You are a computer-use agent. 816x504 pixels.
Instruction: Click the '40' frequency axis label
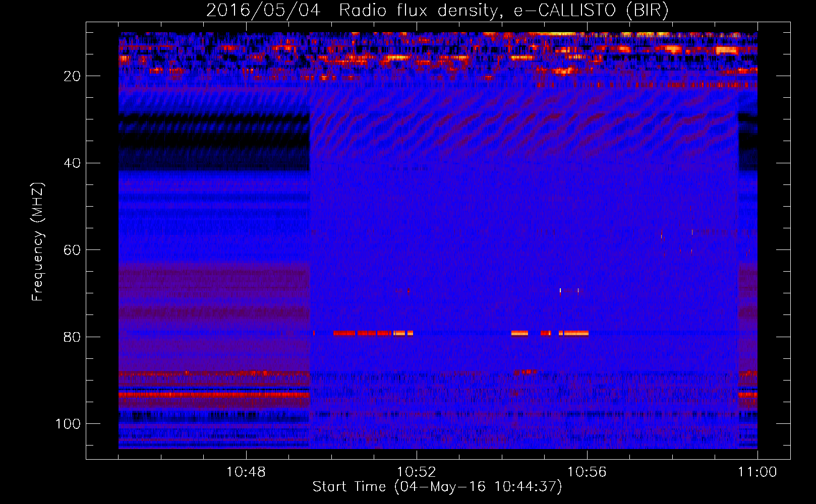coord(73,163)
